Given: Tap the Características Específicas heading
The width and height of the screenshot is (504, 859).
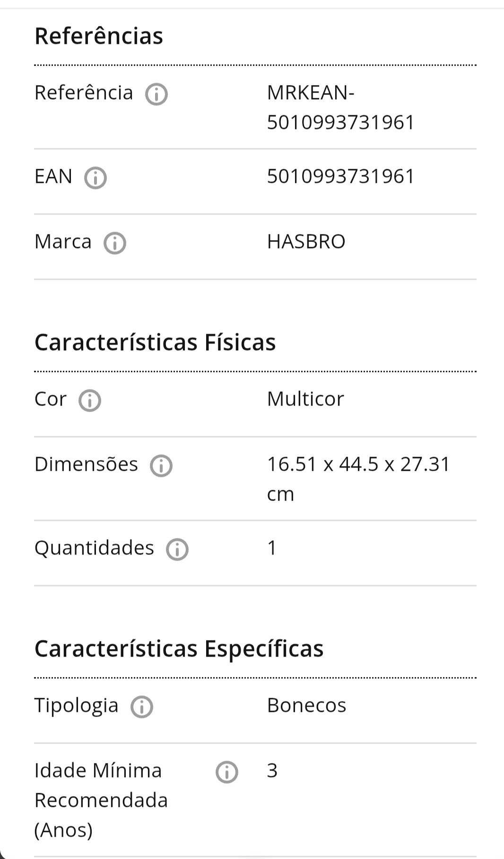Looking at the screenshot, I should coord(179,649).
